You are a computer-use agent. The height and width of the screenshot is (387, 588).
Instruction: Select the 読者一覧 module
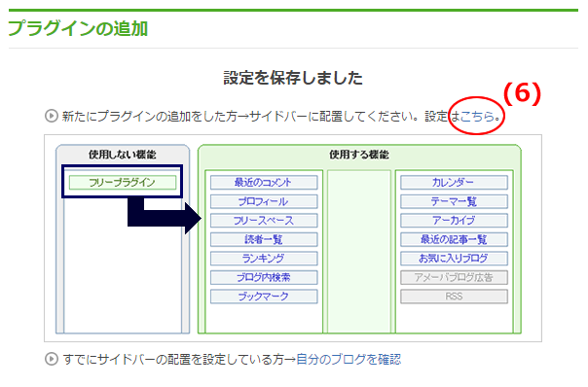click(264, 239)
